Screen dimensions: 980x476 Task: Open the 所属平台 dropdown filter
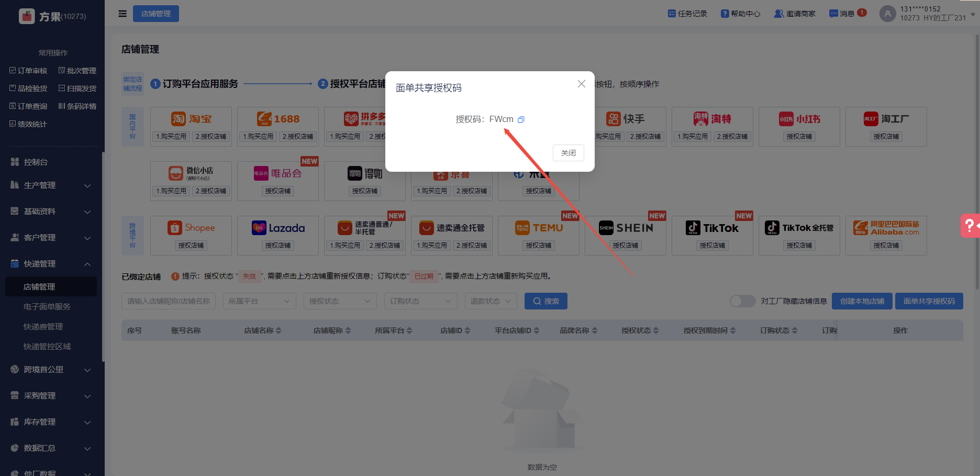[x=260, y=301]
